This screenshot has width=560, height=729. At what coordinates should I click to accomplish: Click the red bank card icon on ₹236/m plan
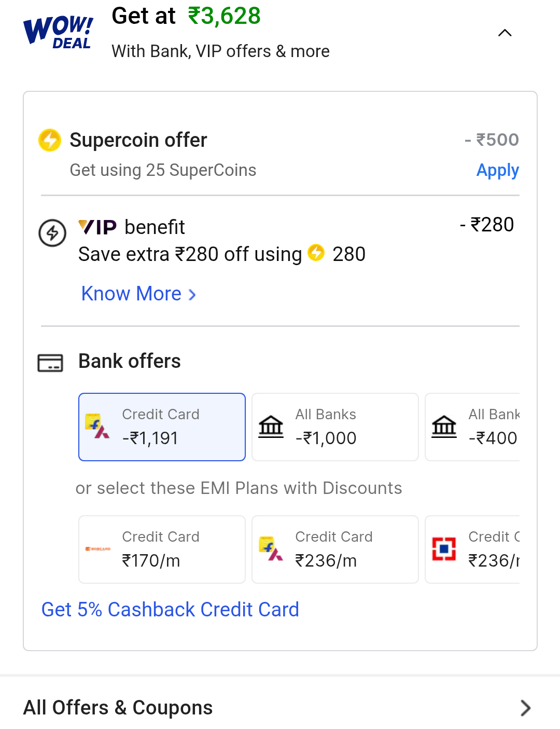444,549
